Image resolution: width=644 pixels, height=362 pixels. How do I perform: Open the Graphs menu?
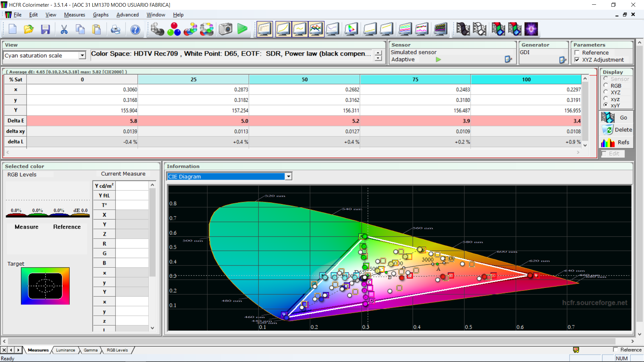(101, 15)
